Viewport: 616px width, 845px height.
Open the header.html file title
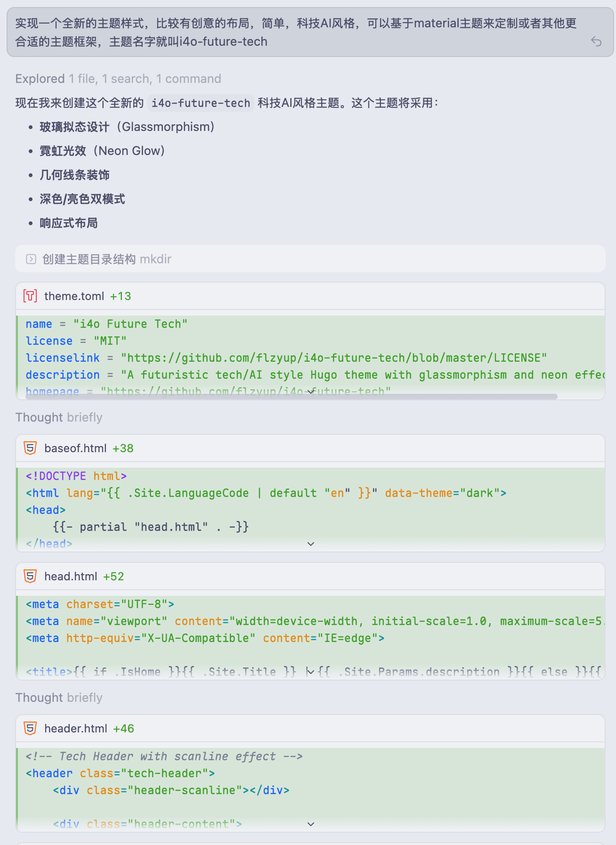[x=76, y=728]
